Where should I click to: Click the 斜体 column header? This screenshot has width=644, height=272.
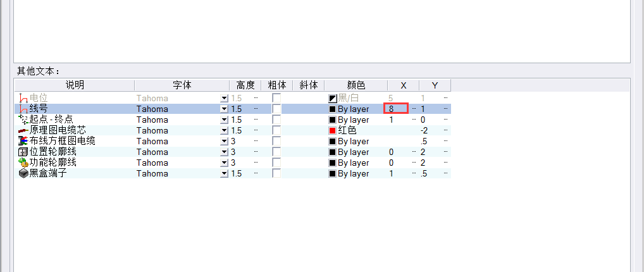pyautogui.click(x=309, y=85)
